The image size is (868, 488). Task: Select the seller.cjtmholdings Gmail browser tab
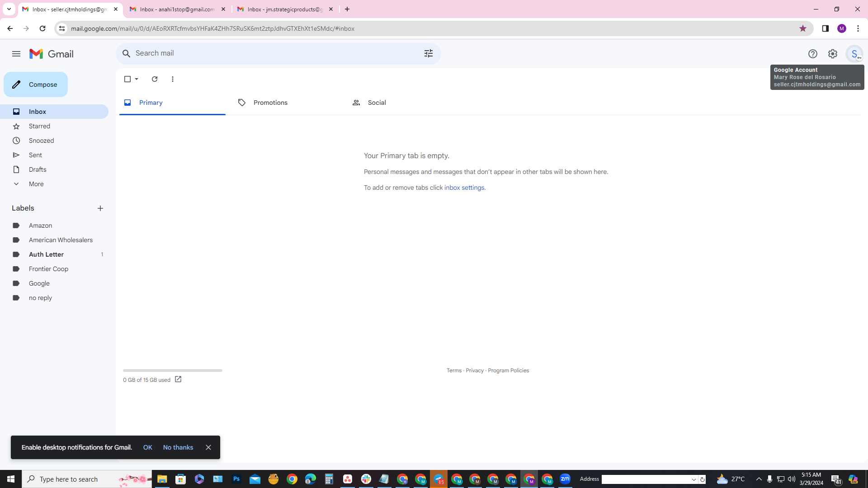click(x=70, y=9)
